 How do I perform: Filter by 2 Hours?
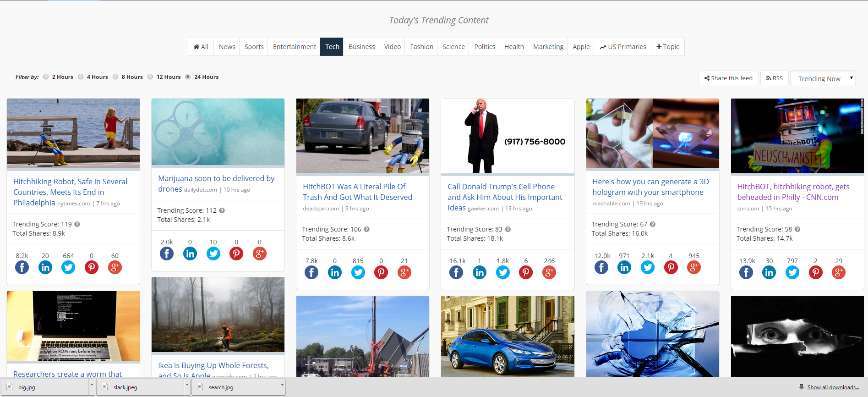(x=46, y=77)
